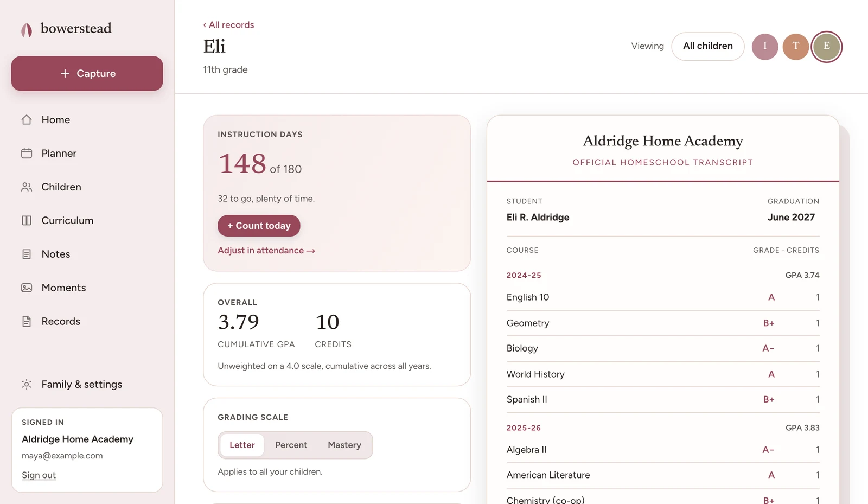This screenshot has height=504, width=868.
Task: Click the Biology course row
Action: point(663,348)
